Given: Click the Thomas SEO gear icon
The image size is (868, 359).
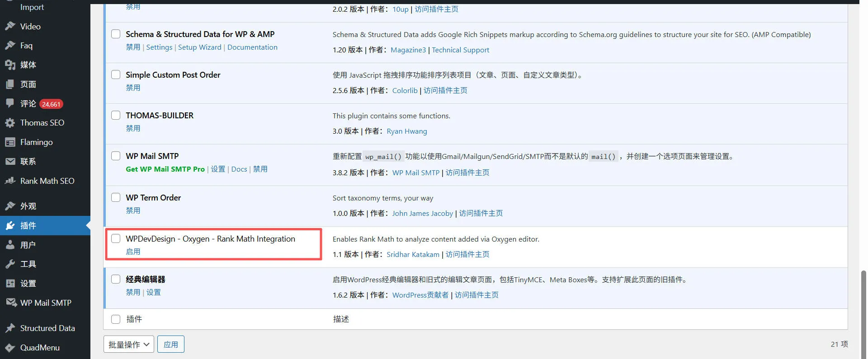Looking at the screenshot, I should (x=10, y=123).
